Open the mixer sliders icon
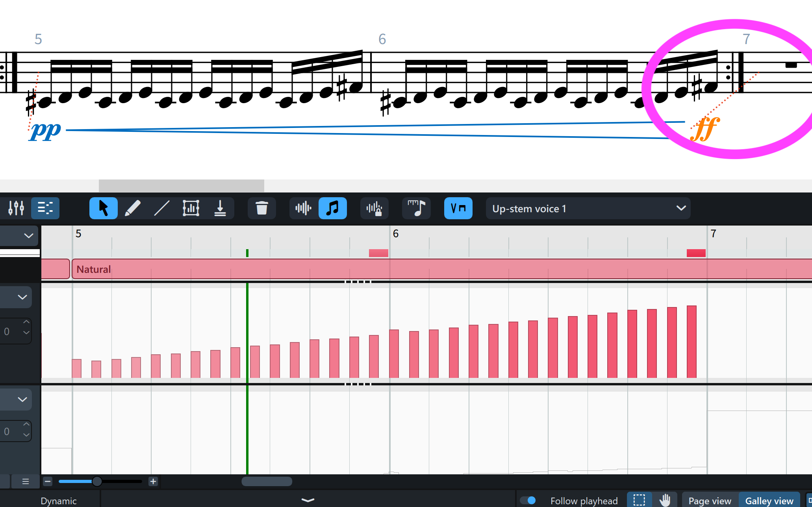Image resolution: width=812 pixels, height=507 pixels. [16, 208]
